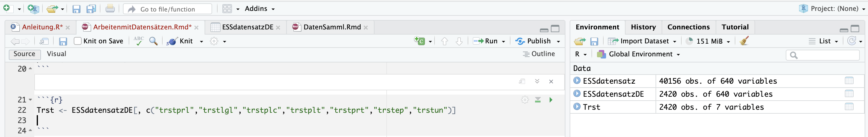Open the Tutorial tab
The width and height of the screenshot is (868, 137).
pos(735,27)
